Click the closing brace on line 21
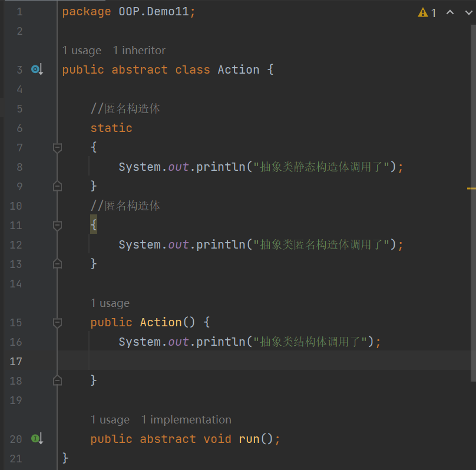The width and height of the screenshot is (476, 470). pyautogui.click(x=65, y=458)
